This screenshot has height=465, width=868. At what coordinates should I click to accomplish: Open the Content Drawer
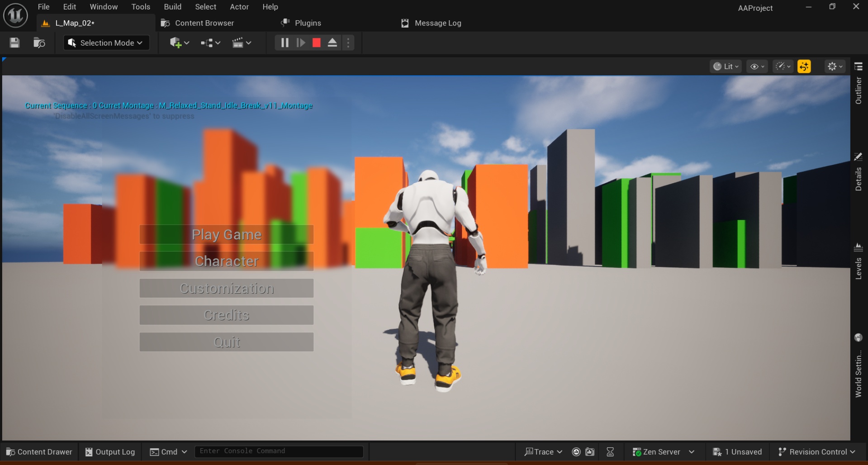(39, 451)
